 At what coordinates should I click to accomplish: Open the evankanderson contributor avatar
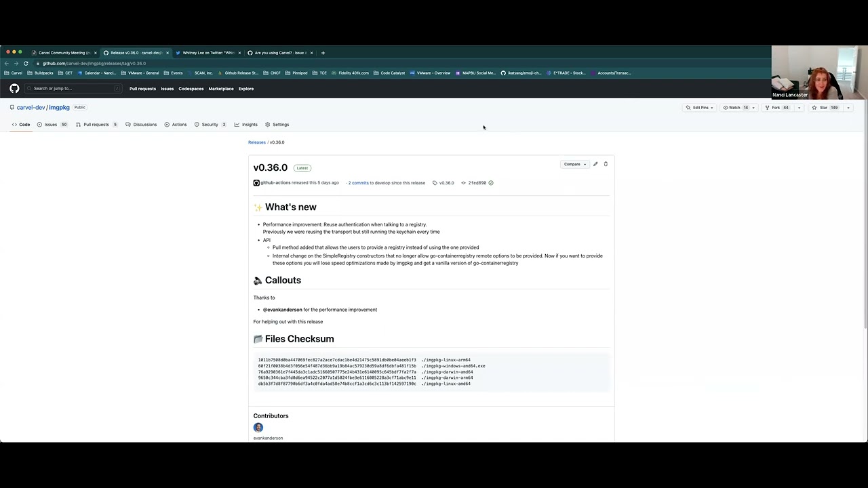coord(258,428)
